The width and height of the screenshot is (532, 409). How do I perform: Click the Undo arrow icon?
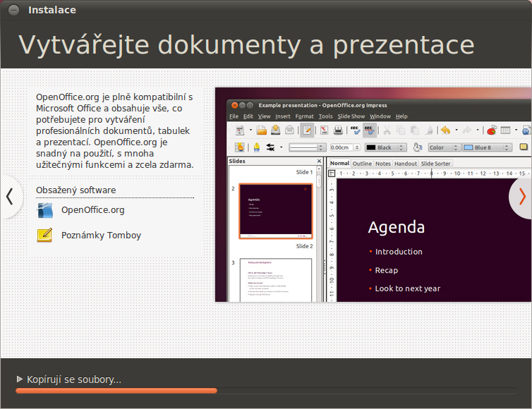[x=446, y=130]
